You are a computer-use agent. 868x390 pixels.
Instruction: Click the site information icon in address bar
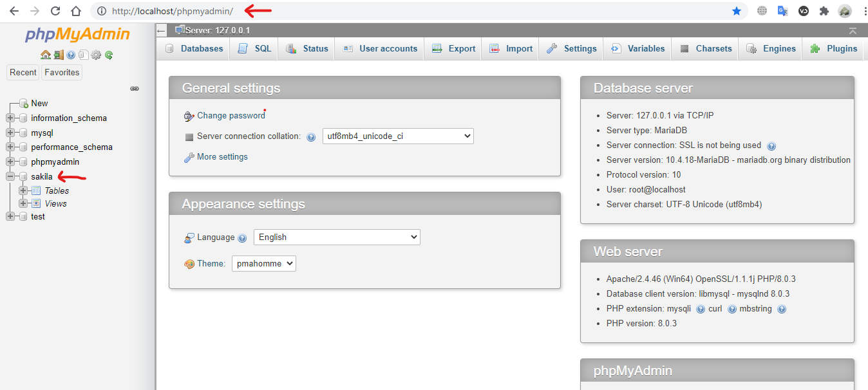click(x=100, y=11)
